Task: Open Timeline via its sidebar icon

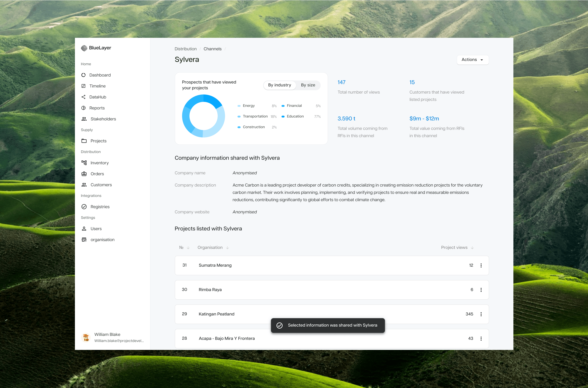Action: click(x=84, y=86)
